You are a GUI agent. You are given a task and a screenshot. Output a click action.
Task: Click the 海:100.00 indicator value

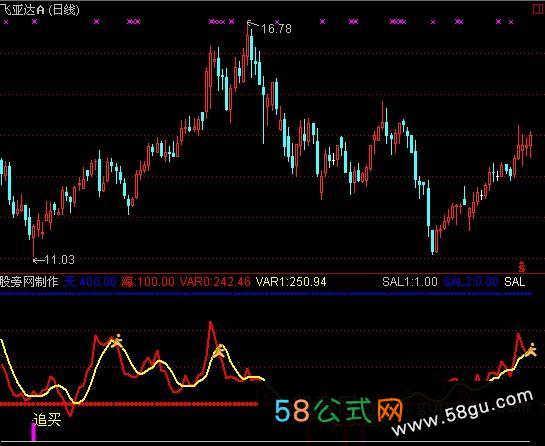pos(148,282)
